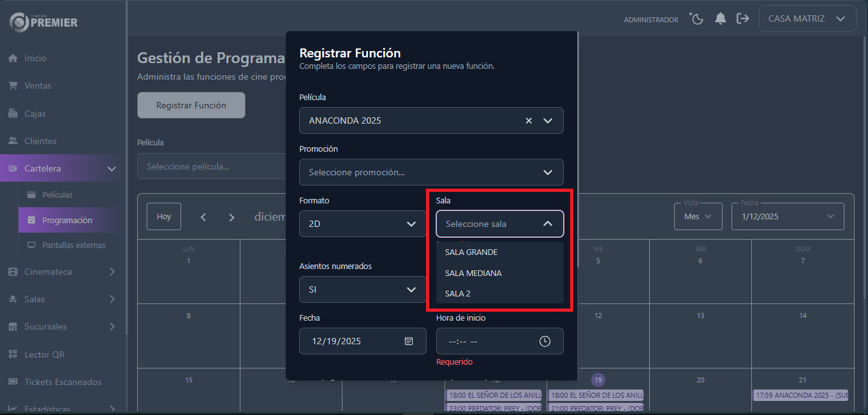Viewport: 868px width, 415px height.
Task: Clear selected movie ANACONDA 2025
Action: [x=528, y=120]
